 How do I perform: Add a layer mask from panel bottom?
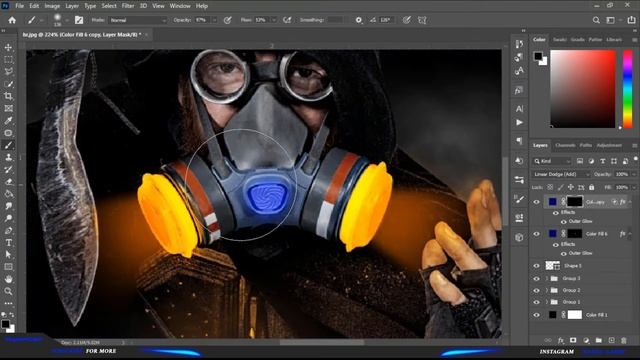[x=573, y=340]
